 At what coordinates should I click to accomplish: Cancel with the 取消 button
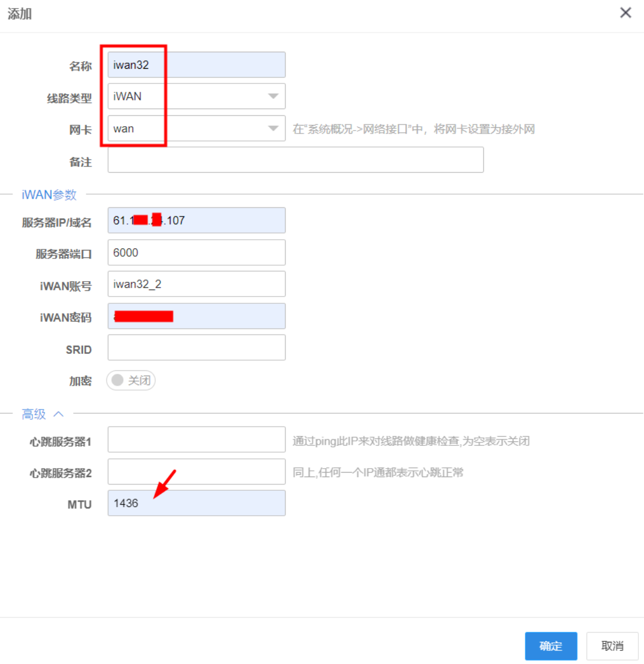pyautogui.click(x=612, y=646)
